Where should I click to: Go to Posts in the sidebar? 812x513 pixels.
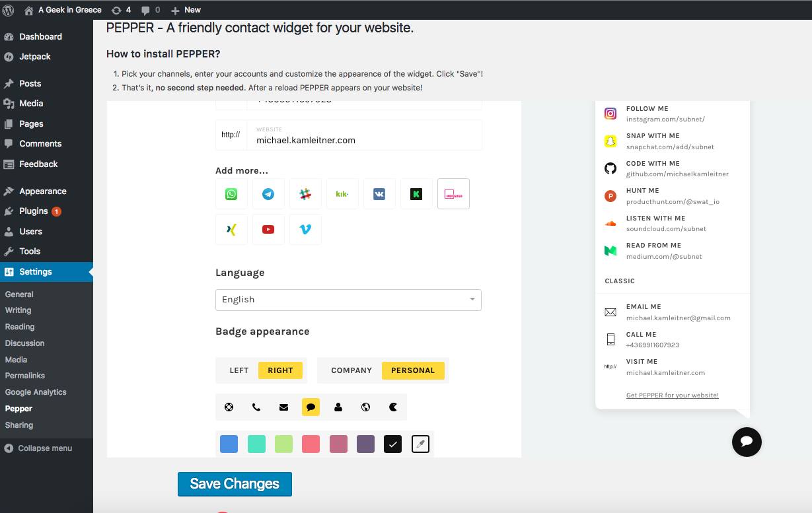30,83
